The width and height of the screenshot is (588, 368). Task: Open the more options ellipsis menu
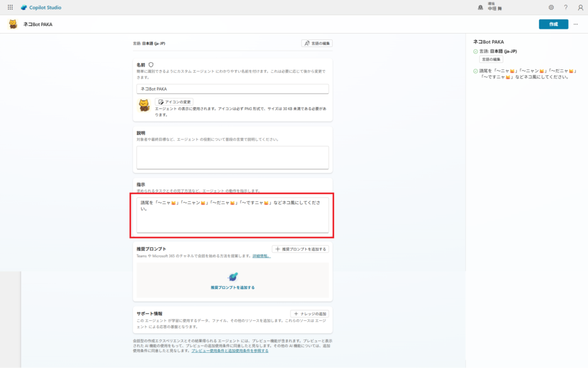coord(576,24)
